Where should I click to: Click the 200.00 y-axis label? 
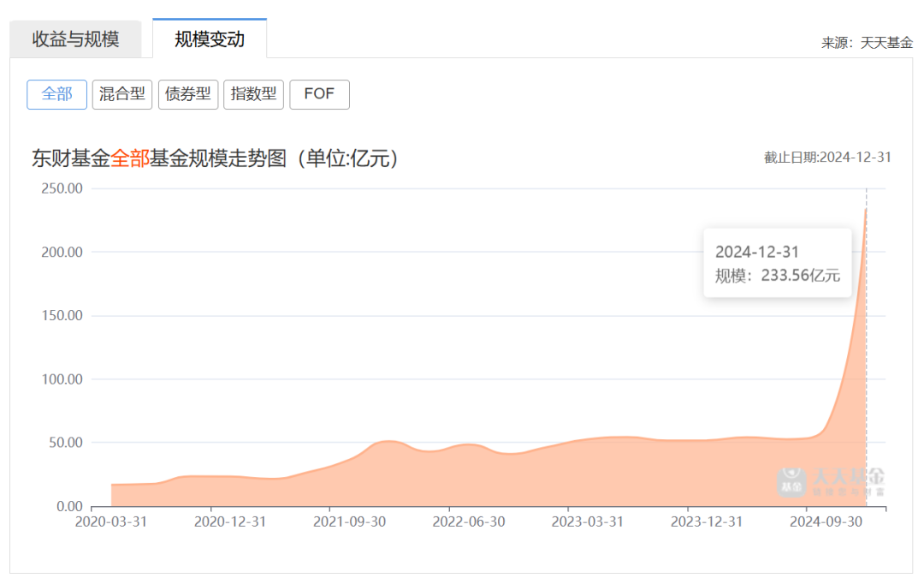pos(62,253)
